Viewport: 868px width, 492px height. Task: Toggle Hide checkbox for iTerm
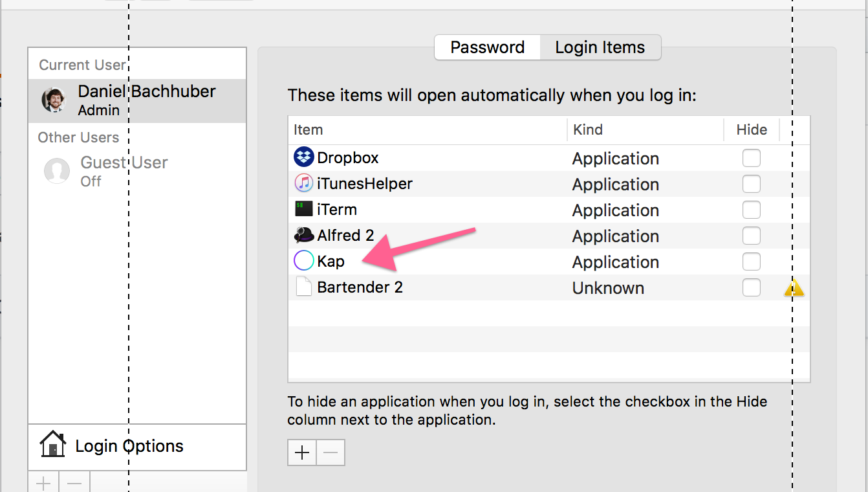752,210
